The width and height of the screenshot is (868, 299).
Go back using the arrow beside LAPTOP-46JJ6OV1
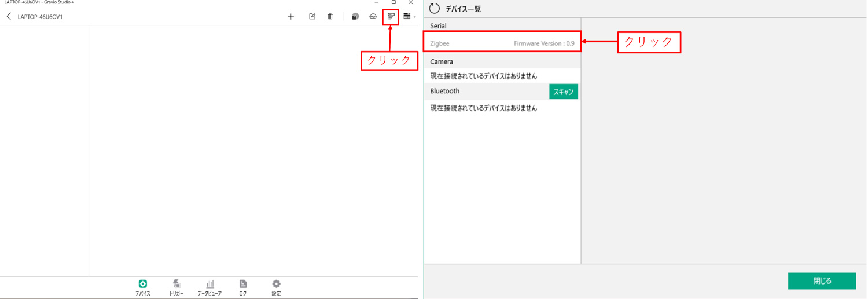[x=9, y=17]
